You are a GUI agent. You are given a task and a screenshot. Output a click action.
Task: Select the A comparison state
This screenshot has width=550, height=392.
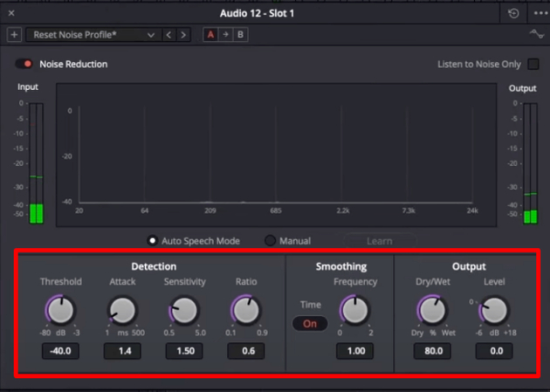[210, 35]
